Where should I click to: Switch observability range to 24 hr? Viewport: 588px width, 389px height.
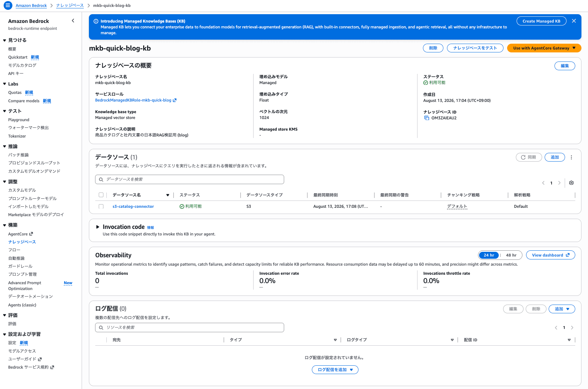[489, 255]
